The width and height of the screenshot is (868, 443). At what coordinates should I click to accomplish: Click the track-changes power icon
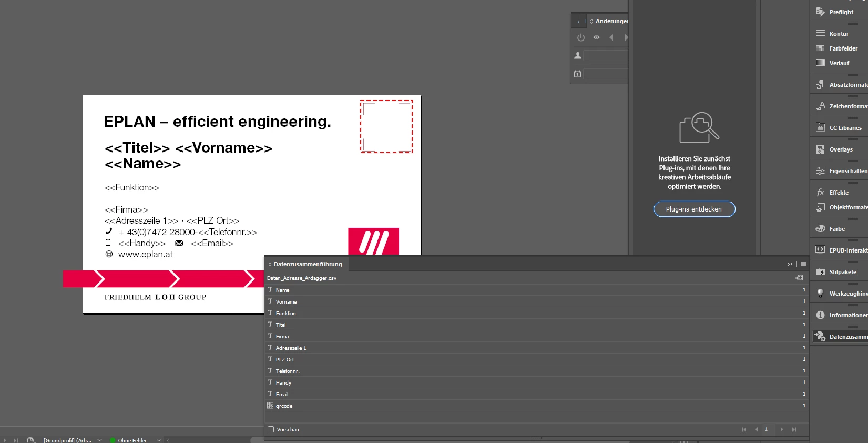(581, 37)
